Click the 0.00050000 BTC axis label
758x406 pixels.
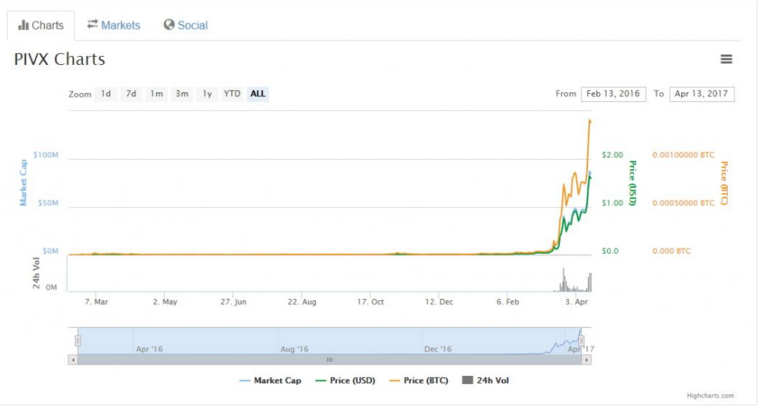(x=683, y=203)
